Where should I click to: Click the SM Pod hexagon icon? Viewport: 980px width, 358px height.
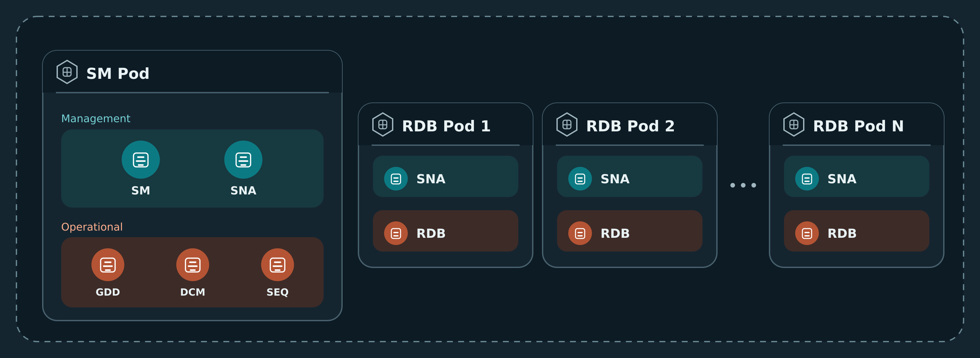click(67, 72)
